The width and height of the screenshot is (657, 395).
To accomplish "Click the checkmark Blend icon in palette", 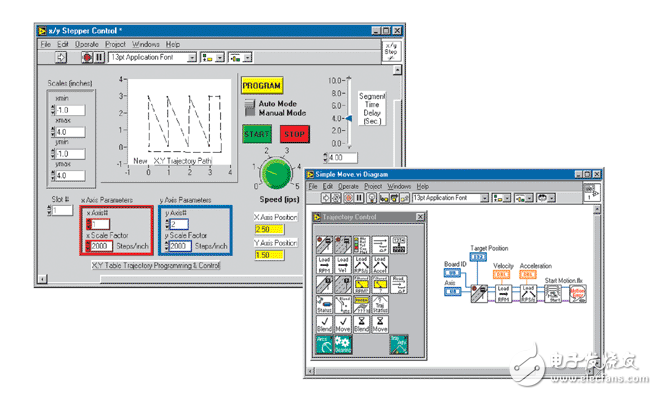I will 324,324.
